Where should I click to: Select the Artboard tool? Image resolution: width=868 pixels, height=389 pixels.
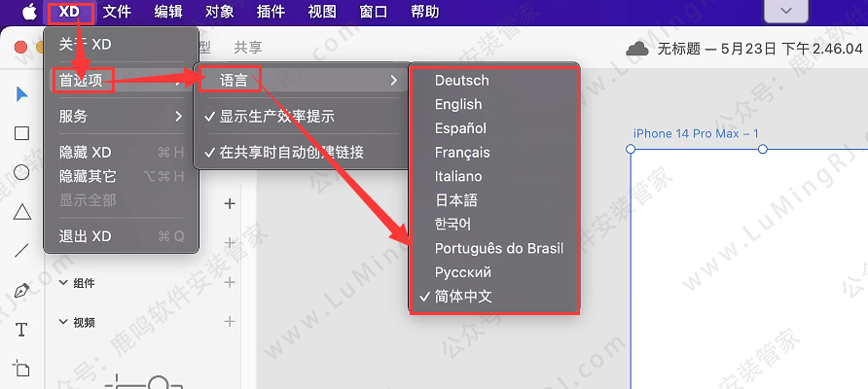pyautogui.click(x=21, y=369)
